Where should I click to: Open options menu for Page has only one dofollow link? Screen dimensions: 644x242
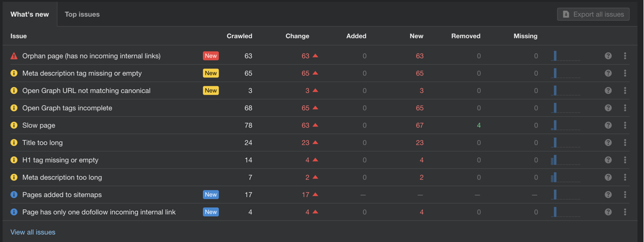click(x=625, y=212)
